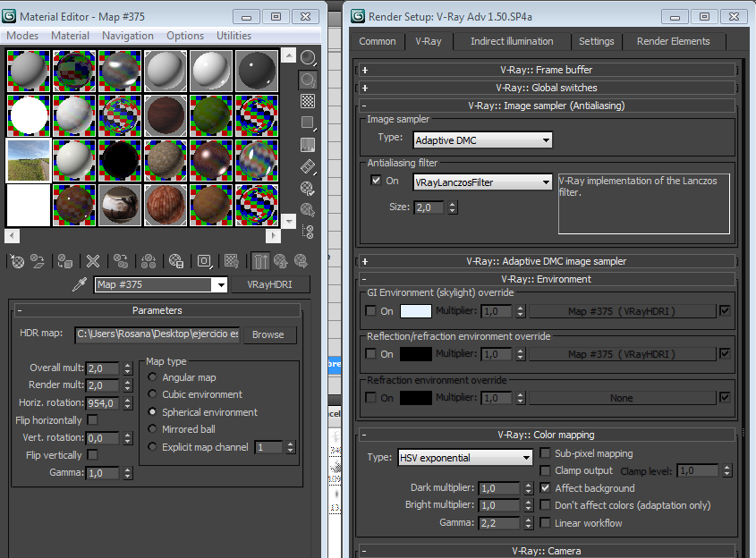Click the VRayHDRI map type button

click(x=269, y=284)
